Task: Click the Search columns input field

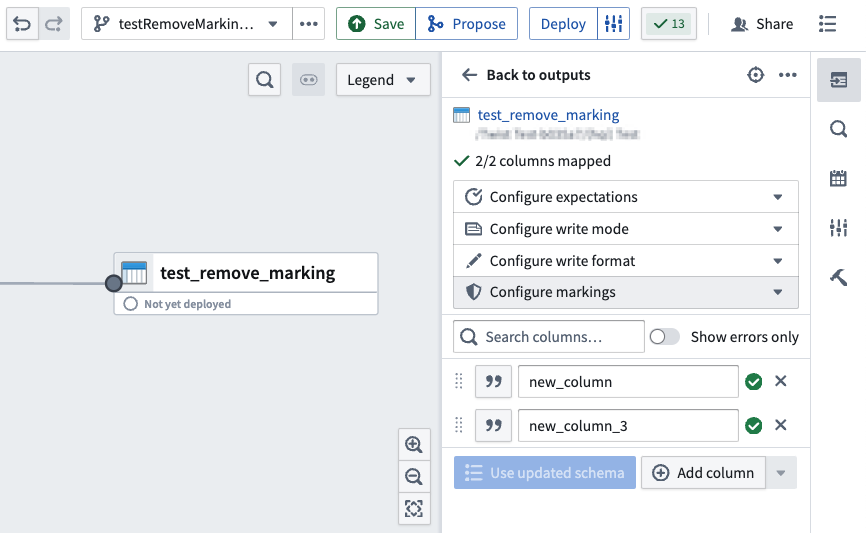Action: pyautogui.click(x=549, y=336)
